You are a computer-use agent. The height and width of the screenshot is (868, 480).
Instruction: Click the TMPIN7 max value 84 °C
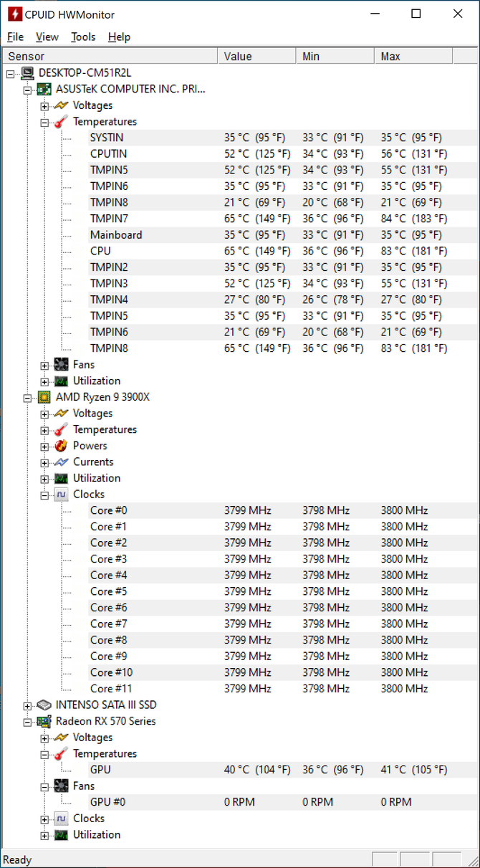click(414, 219)
